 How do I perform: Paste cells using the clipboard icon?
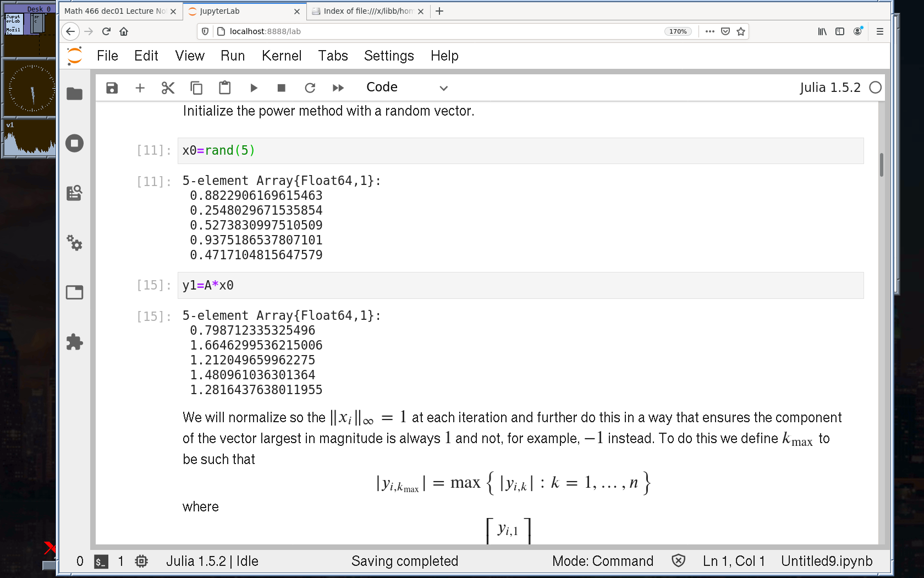coord(224,88)
